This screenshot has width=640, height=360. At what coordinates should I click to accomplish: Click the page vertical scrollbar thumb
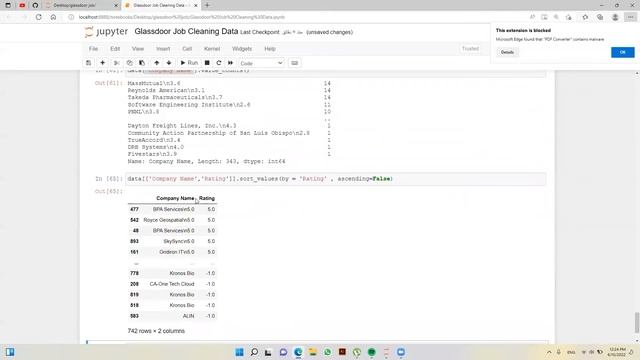637,322
